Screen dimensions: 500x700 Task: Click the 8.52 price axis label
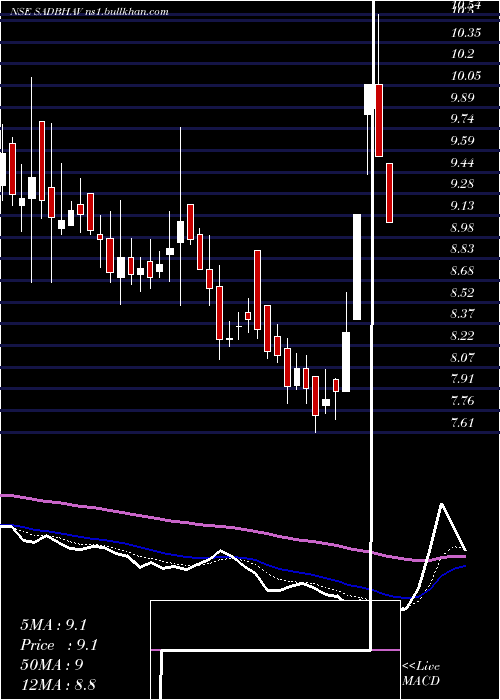[462, 292]
